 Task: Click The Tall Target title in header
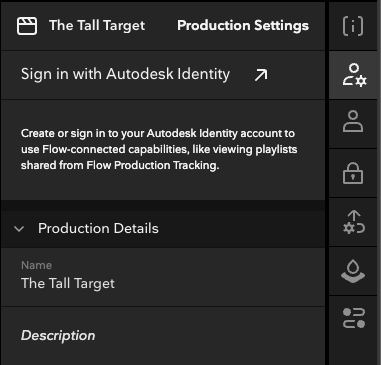tap(97, 26)
